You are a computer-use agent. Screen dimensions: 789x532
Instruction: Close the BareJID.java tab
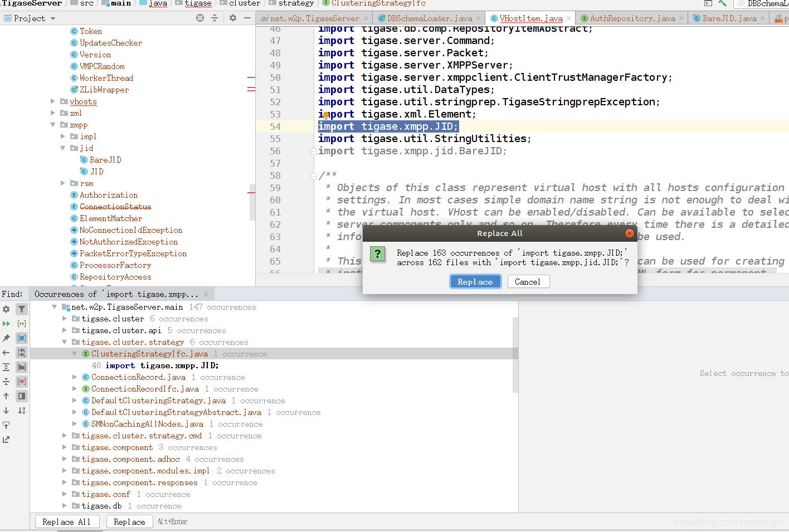pyautogui.click(x=762, y=18)
